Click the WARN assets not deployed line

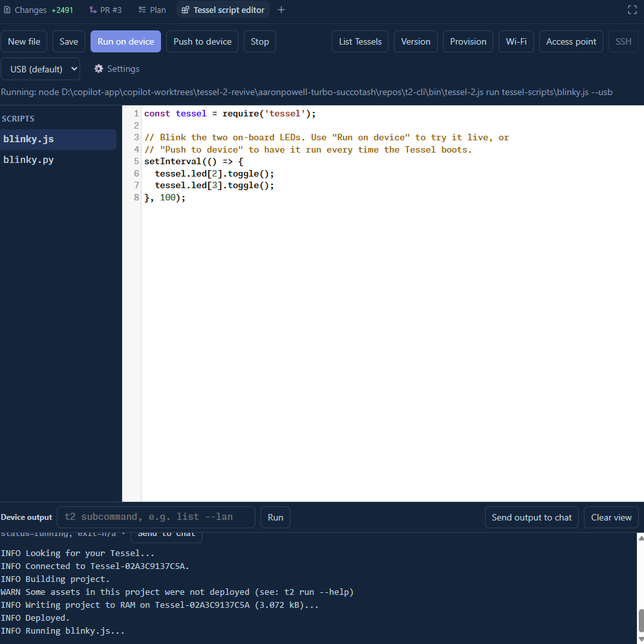tap(177, 592)
